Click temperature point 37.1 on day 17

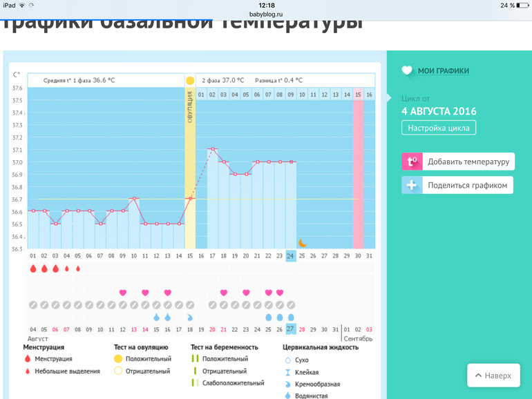213,148
